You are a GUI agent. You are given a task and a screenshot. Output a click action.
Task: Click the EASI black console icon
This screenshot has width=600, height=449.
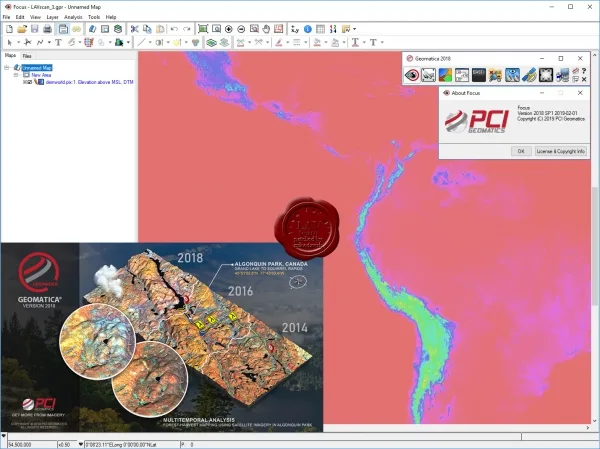pos(479,75)
